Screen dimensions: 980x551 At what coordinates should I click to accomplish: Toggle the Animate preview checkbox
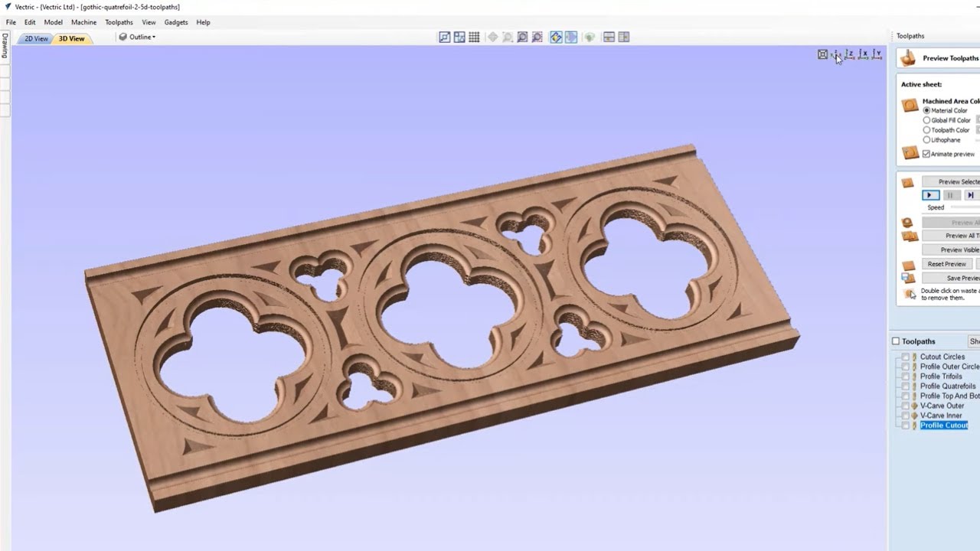[926, 154]
